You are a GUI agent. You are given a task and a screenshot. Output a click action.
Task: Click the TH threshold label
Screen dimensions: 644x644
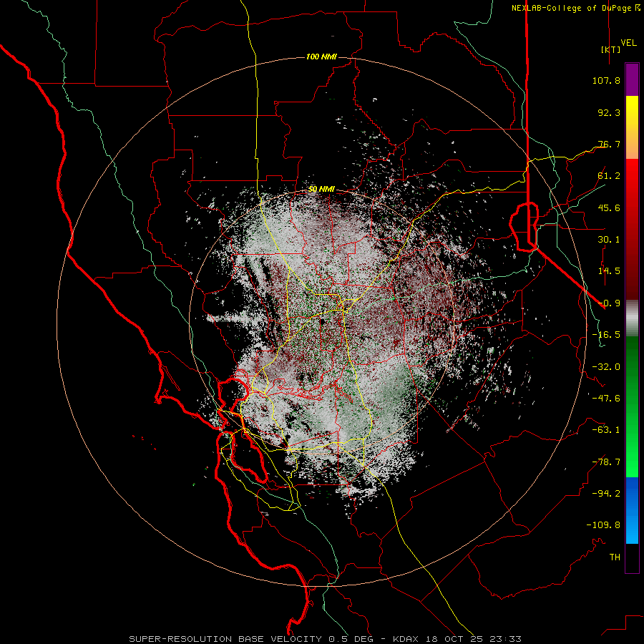click(x=615, y=557)
